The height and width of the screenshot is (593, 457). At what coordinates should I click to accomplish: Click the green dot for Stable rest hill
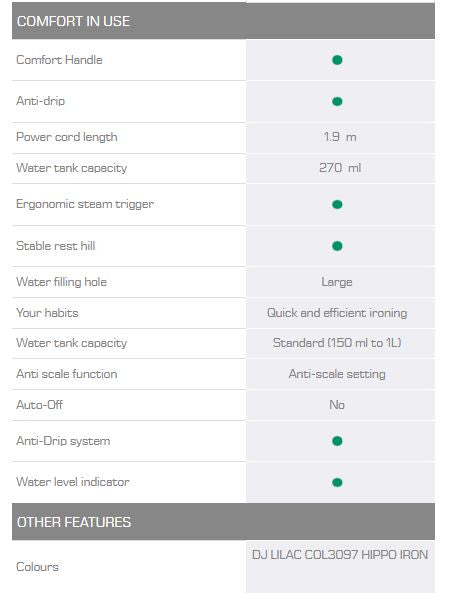coord(337,246)
